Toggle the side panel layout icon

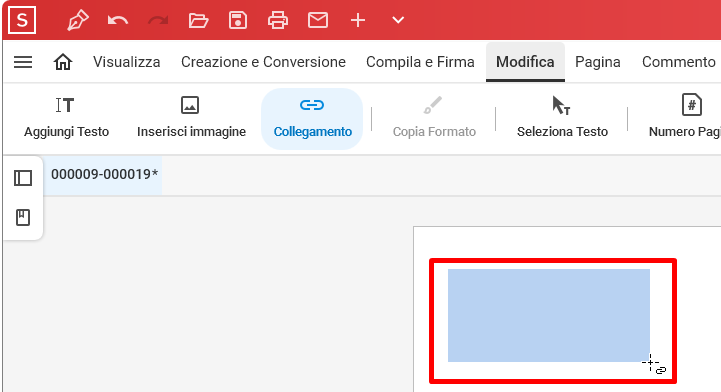[x=23, y=178]
